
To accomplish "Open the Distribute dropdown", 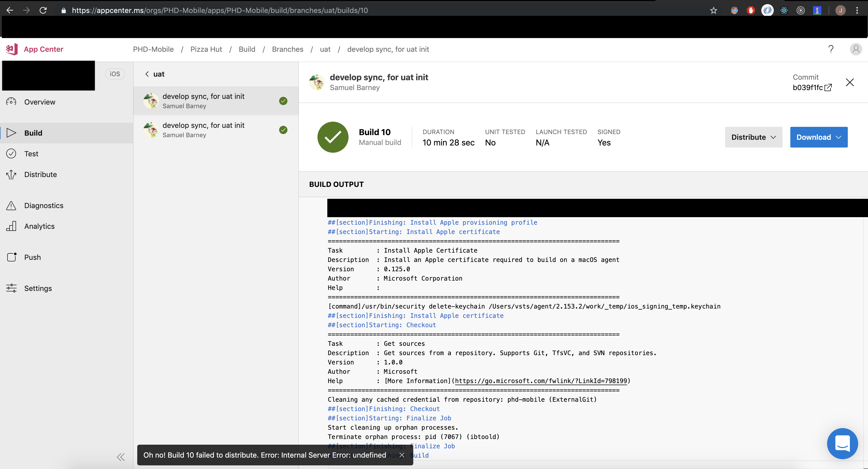I will pos(754,137).
